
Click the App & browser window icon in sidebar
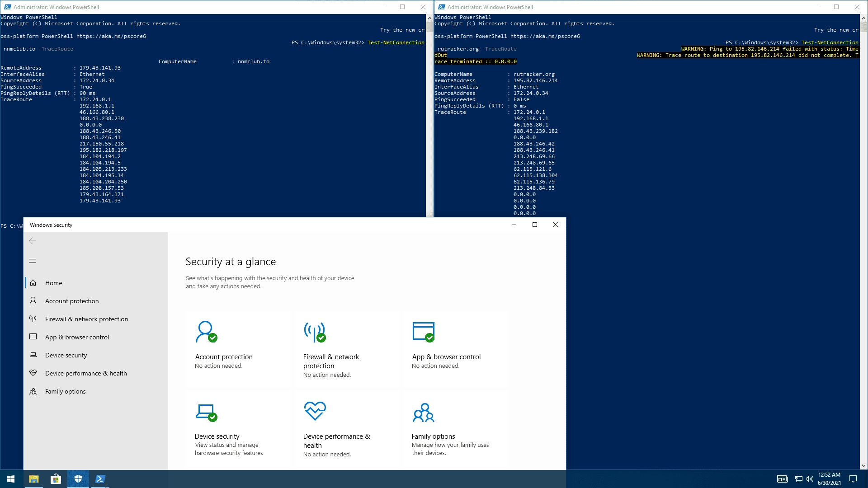point(33,337)
